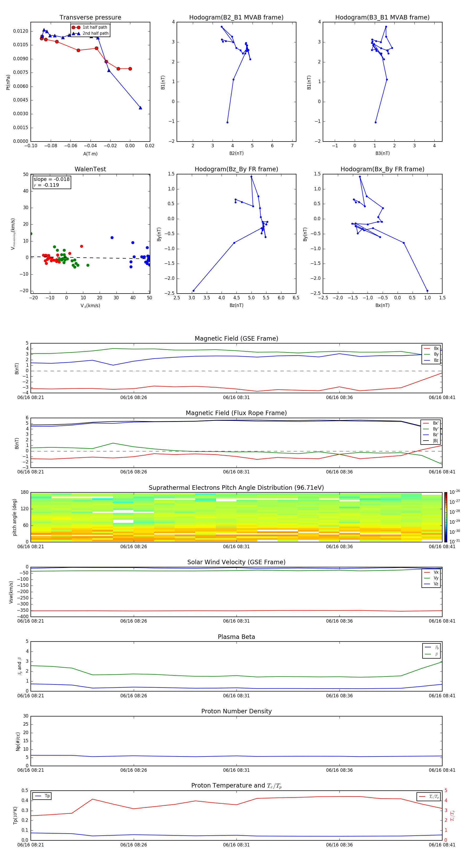The height and width of the screenshot is (868, 473).
Task: Click the 'Bx' entry in GSE magnetic field legend
Action: (x=431, y=349)
